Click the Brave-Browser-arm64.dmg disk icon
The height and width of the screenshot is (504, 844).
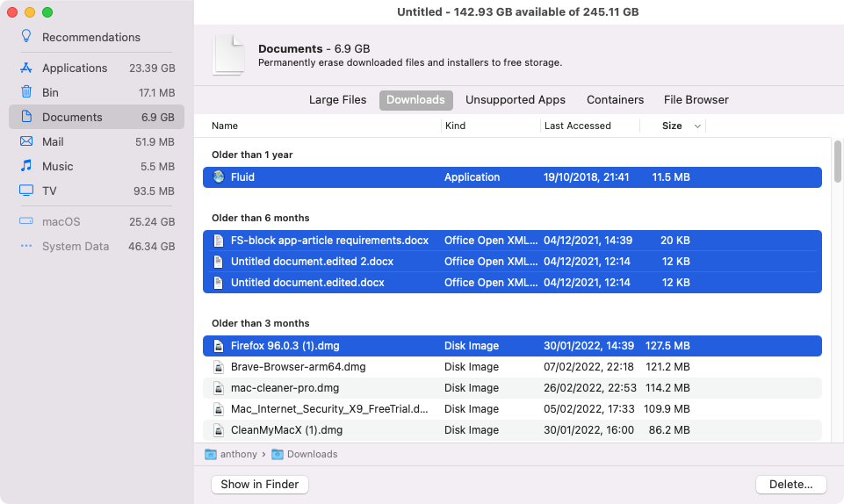[218, 367]
